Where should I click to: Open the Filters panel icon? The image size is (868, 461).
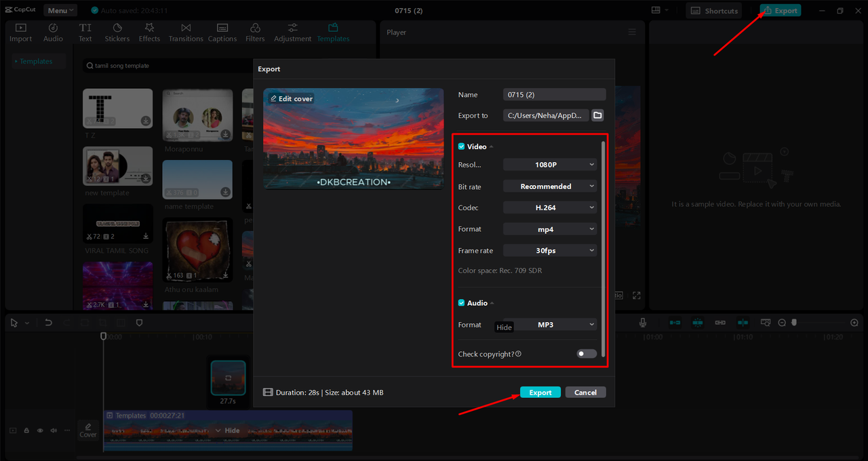255,33
